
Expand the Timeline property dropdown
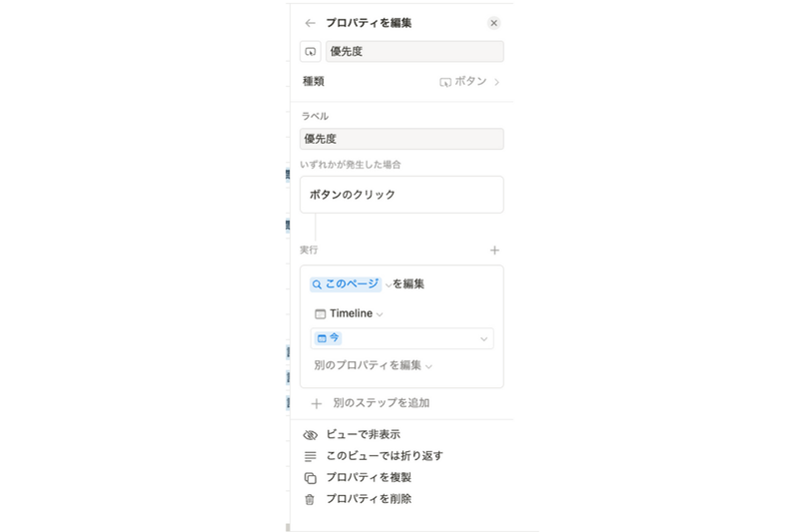[x=380, y=314]
